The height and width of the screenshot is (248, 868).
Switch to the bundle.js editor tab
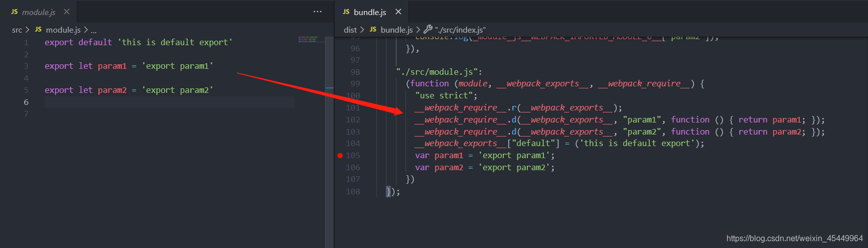click(370, 12)
